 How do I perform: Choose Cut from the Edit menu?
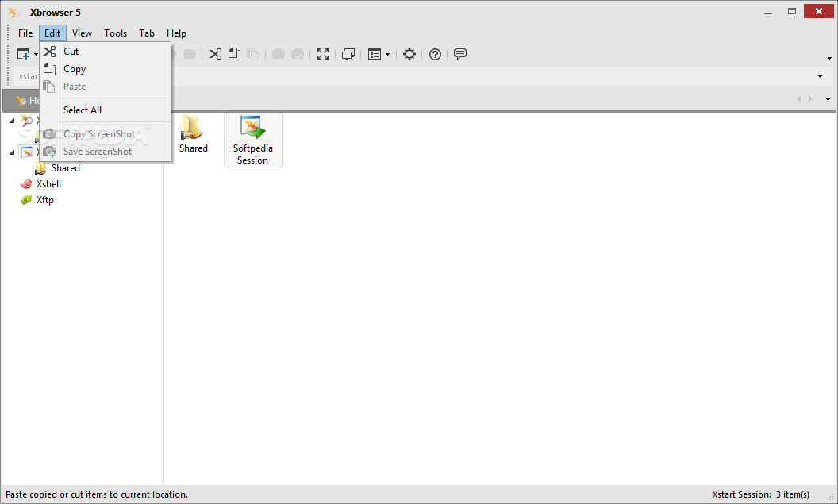pos(106,52)
